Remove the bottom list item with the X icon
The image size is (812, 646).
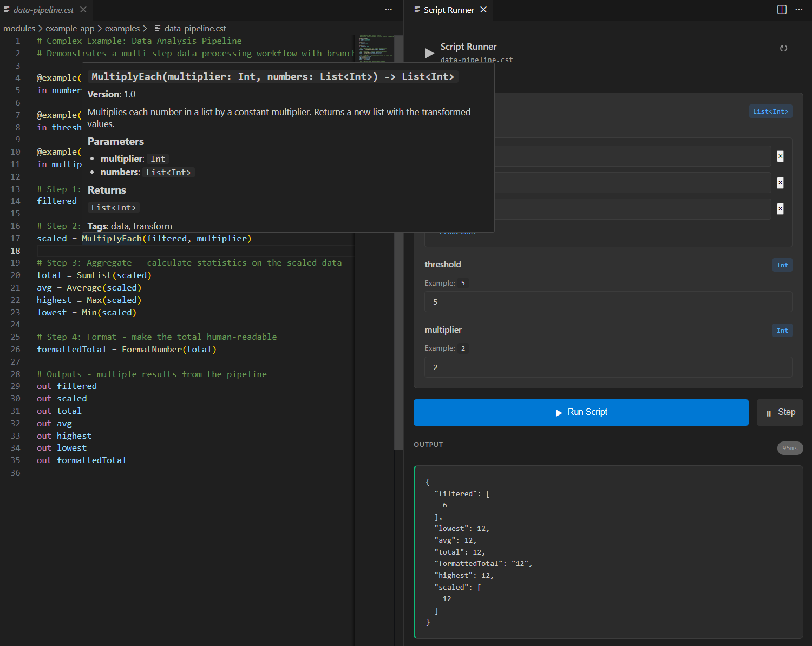pyautogui.click(x=780, y=208)
